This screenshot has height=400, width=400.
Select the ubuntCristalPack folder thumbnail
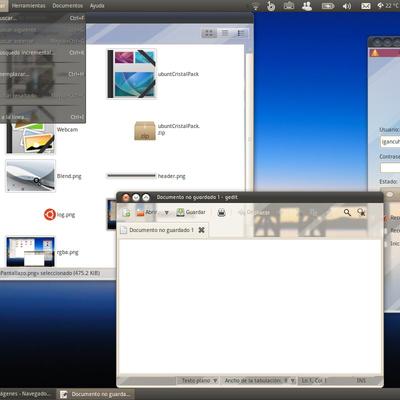132,74
